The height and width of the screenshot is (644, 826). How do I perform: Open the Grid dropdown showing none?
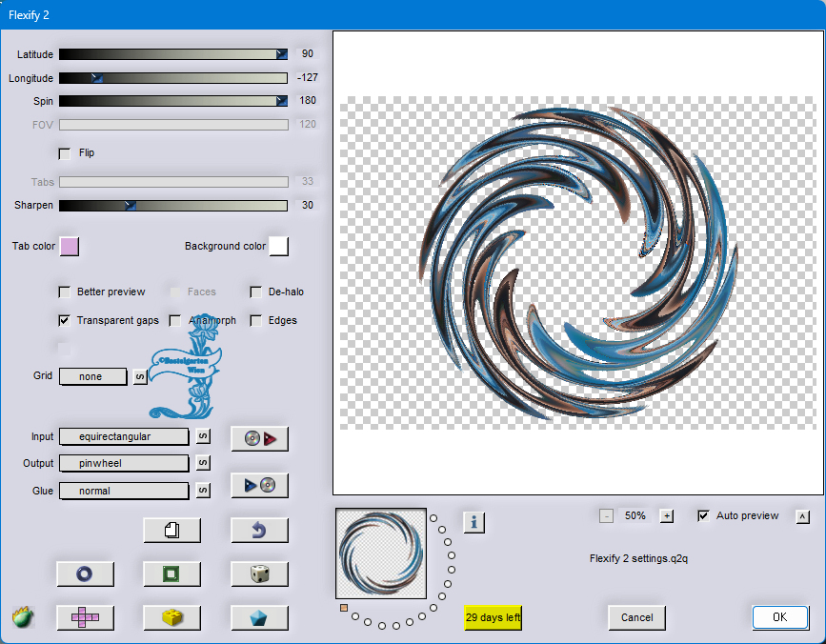tap(92, 376)
